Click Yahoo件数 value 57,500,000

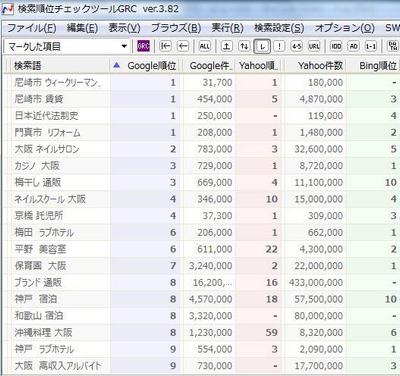[318, 299]
